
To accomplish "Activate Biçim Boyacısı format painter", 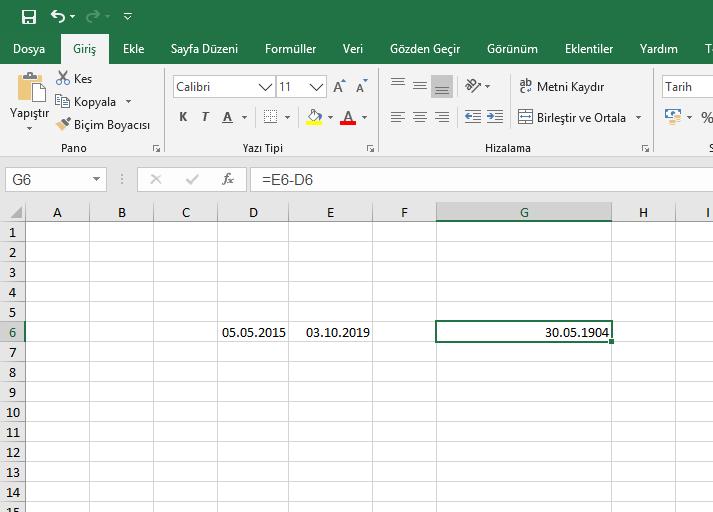I will click(x=103, y=125).
